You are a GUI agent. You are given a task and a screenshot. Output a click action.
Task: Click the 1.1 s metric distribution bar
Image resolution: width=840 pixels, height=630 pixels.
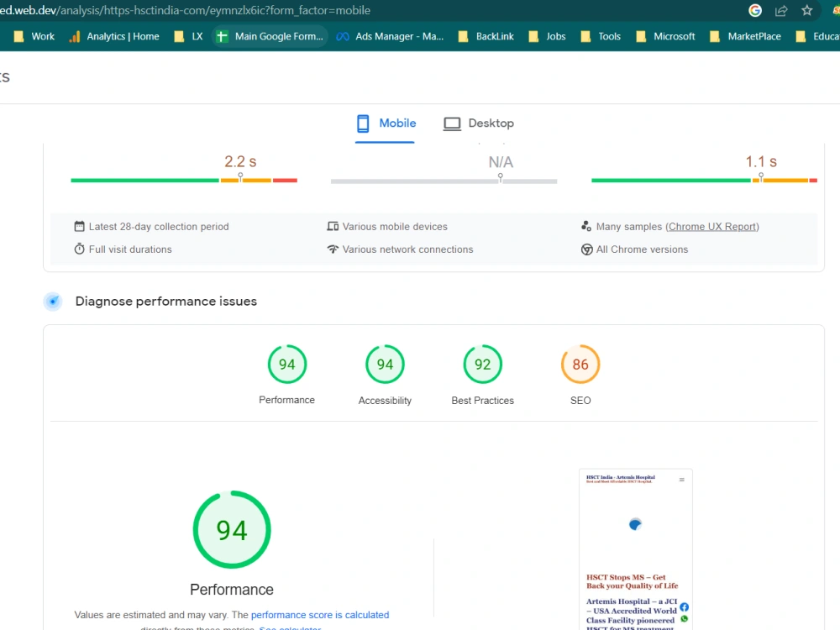point(704,181)
